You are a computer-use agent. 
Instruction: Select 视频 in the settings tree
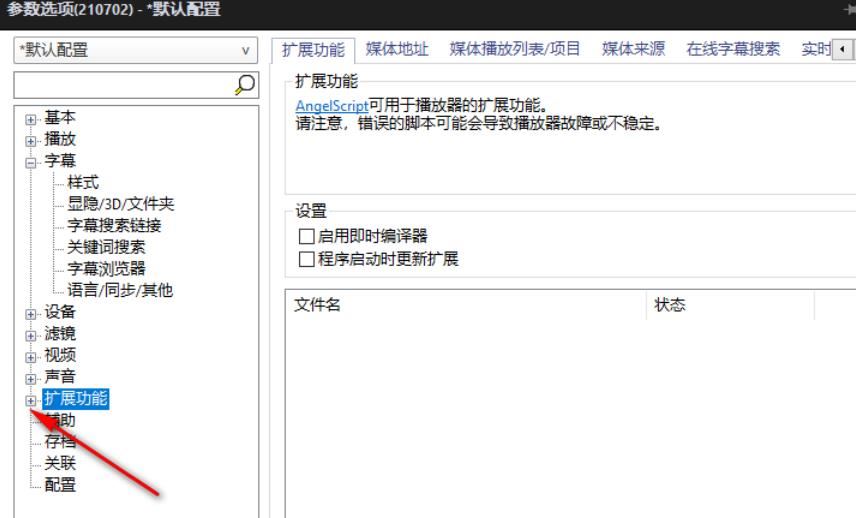[x=60, y=355]
